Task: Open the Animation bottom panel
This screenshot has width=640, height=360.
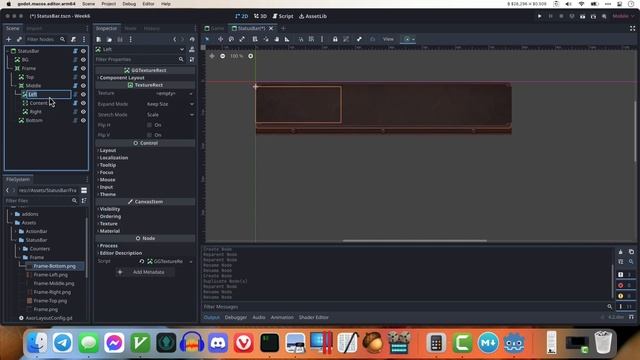Action: point(282,317)
